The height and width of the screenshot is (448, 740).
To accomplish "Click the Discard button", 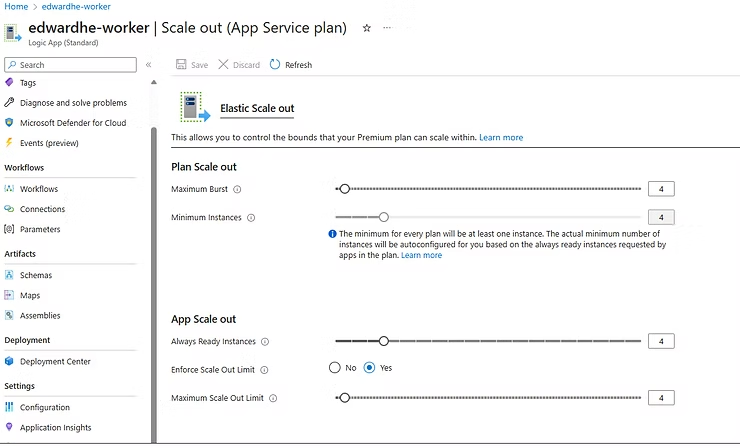I will (x=239, y=65).
